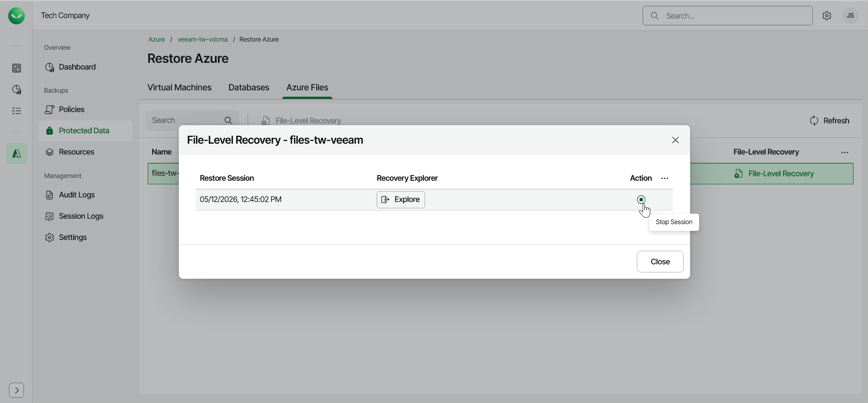Select Protected Data in the sidebar

86,131
